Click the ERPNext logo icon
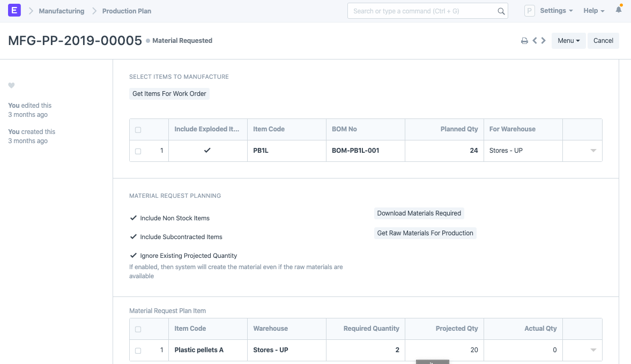Image resolution: width=631 pixels, height=364 pixels. [14, 10]
